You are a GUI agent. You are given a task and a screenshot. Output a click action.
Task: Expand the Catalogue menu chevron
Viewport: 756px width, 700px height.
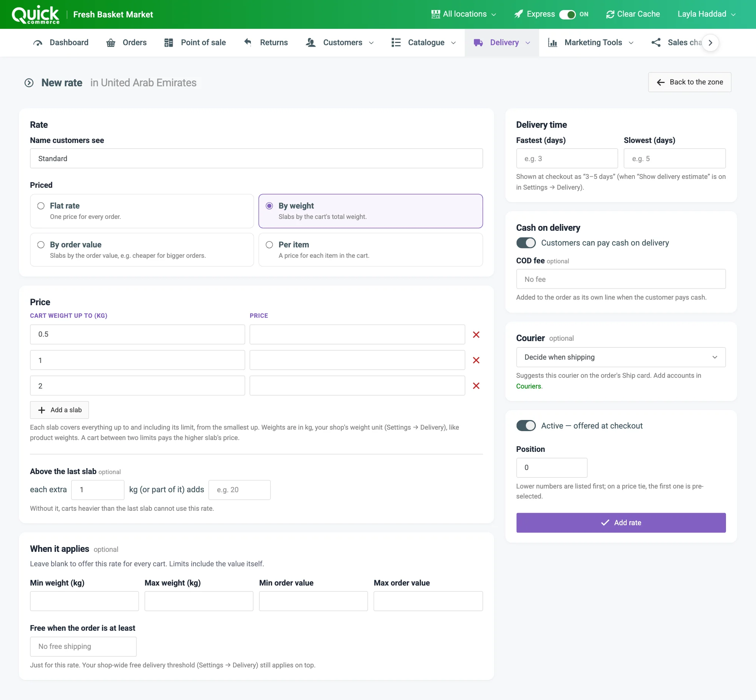[453, 43]
